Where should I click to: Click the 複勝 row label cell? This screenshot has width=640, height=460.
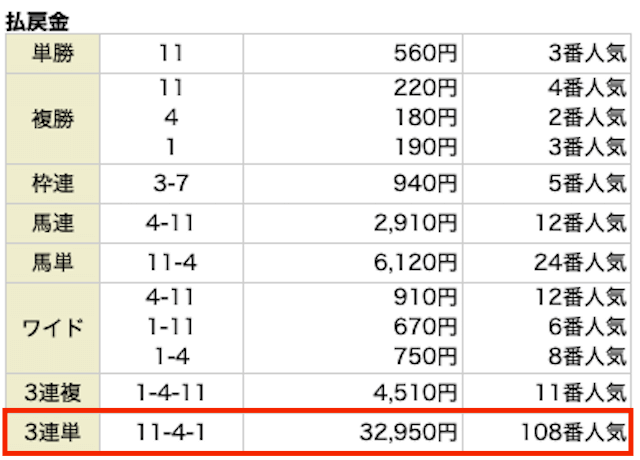point(52,118)
